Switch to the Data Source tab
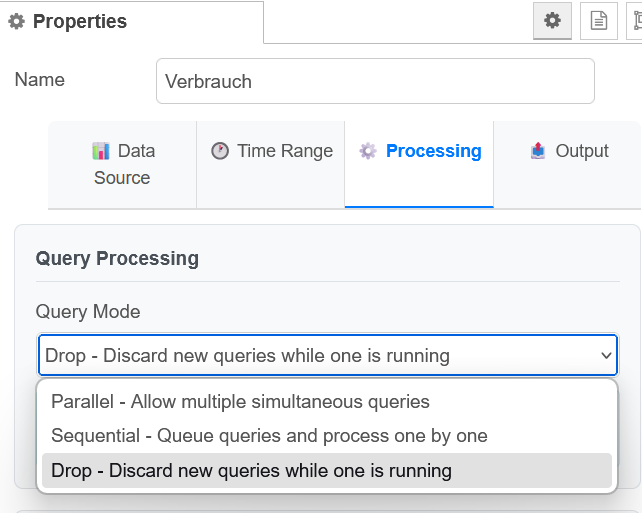The height and width of the screenshot is (513, 642). 123,164
